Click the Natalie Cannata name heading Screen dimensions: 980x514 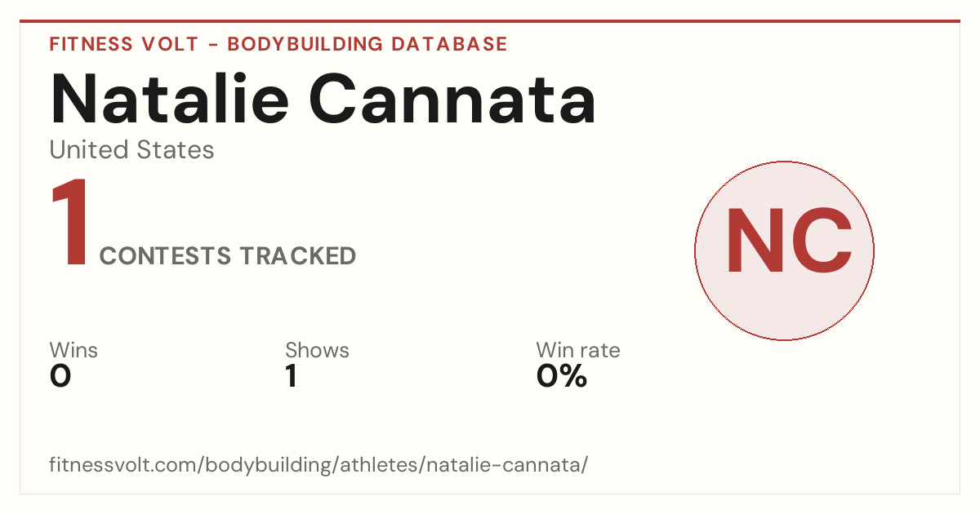pyautogui.click(x=323, y=99)
